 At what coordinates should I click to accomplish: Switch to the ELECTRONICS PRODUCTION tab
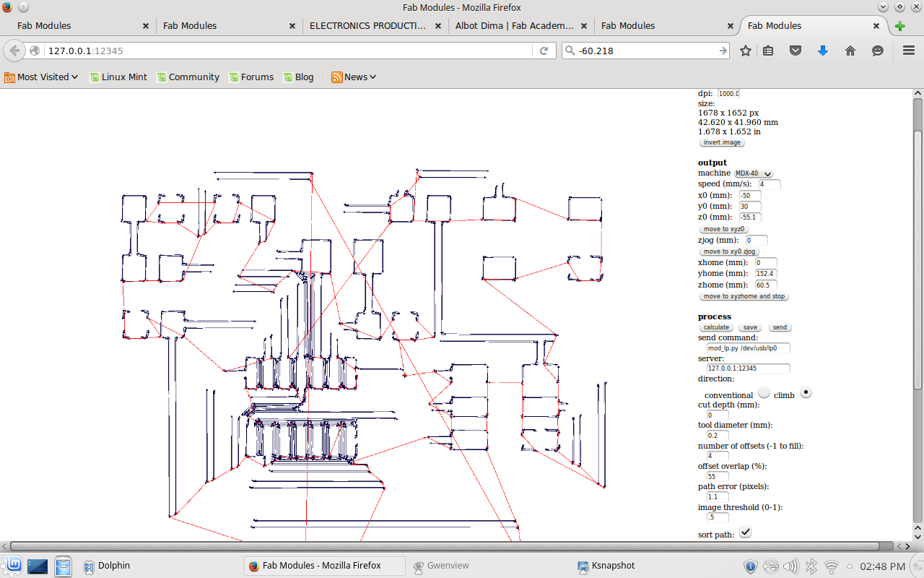pos(367,26)
